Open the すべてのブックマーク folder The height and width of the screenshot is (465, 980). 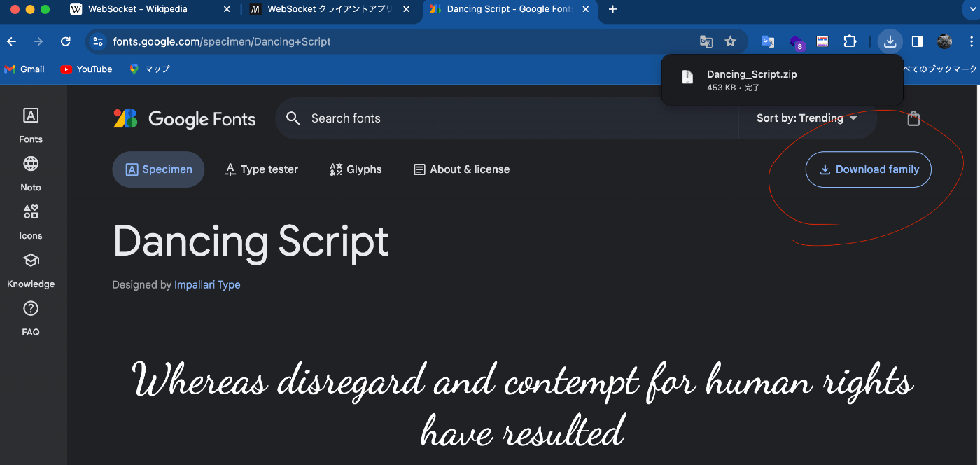[x=940, y=69]
